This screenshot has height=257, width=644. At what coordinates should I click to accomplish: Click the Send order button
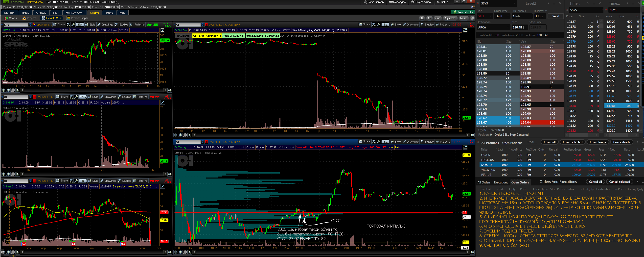[x=555, y=16]
